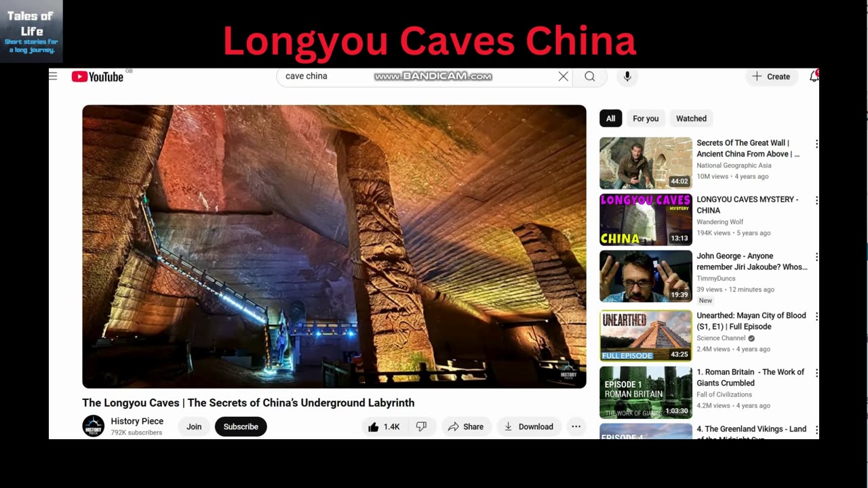Open History Piece channel avatar

tap(94, 426)
